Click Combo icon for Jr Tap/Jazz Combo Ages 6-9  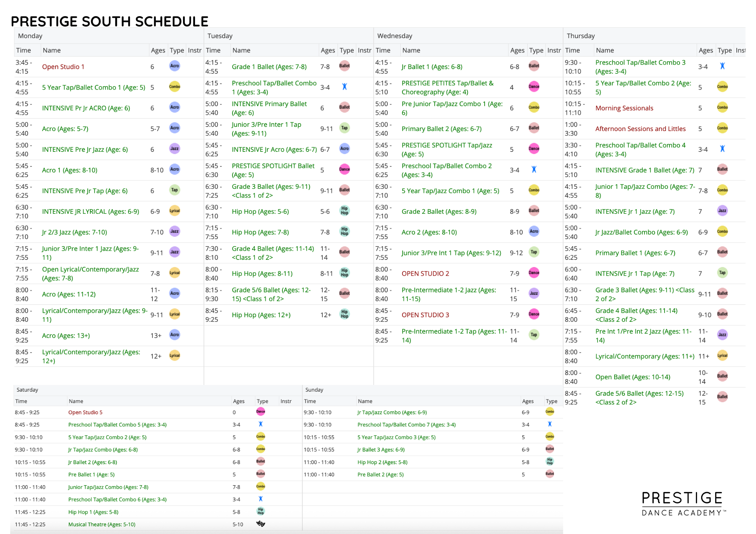pyautogui.click(x=550, y=412)
